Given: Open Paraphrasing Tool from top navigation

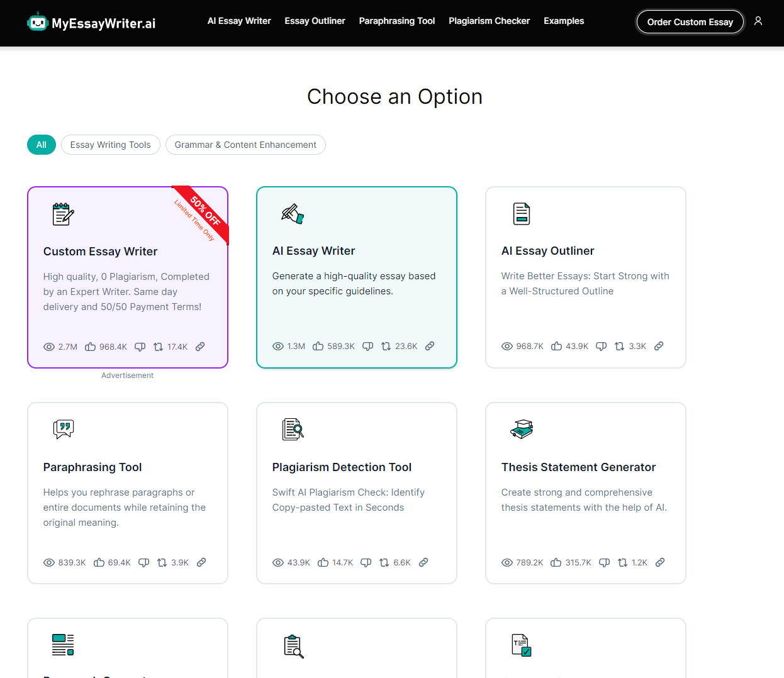Looking at the screenshot, I should coord(396,21).
